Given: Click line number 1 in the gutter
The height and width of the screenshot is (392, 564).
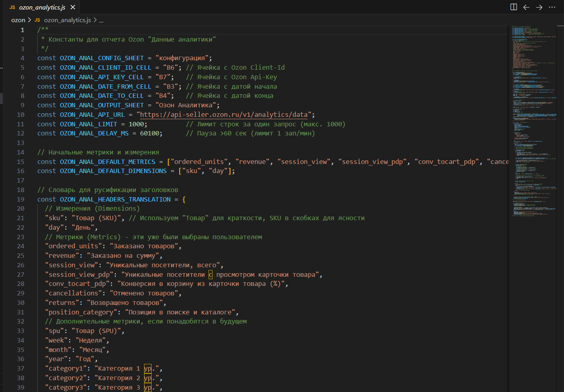Looking at the screenshot, I should [23, 30].
